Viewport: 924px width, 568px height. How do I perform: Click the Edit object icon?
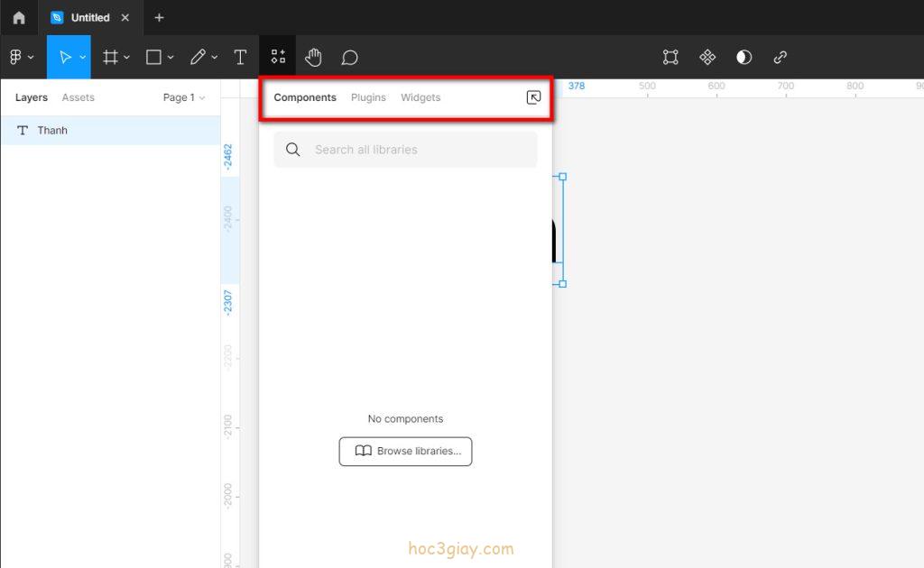tap(670, 58)
